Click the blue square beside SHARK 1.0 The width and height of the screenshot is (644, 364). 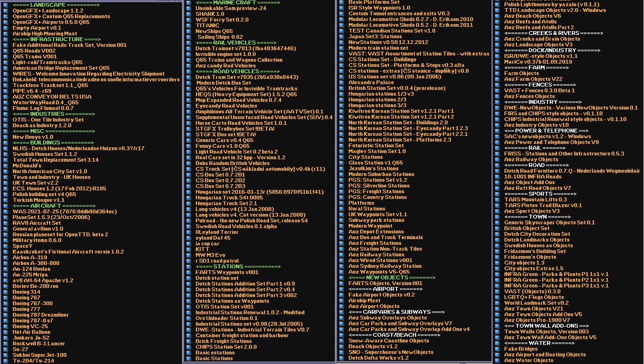(x=189, y=13)
